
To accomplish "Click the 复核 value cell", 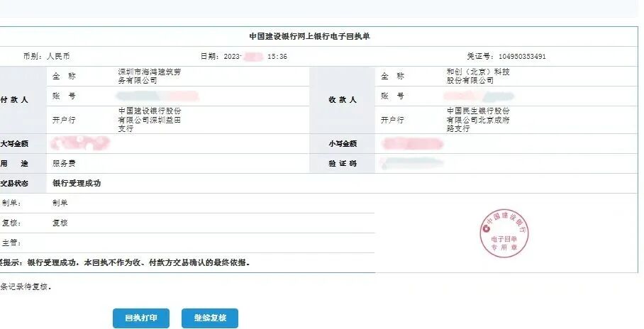I will pyautogui.click(x=60, y=223).
